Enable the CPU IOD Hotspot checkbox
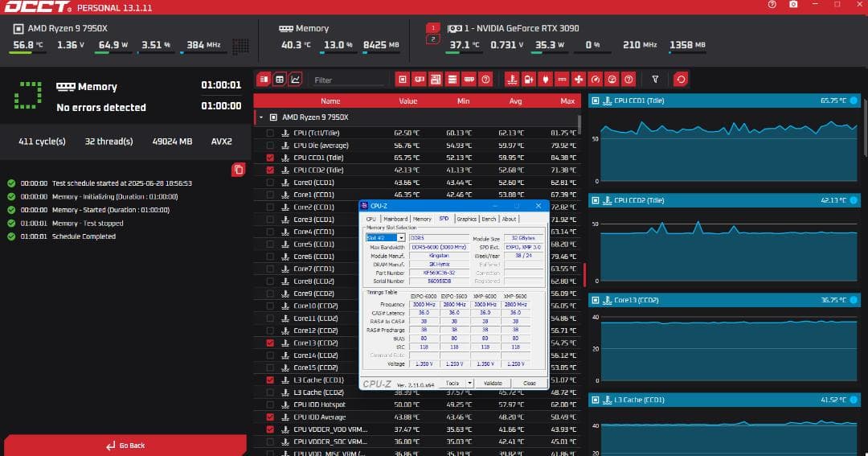The image size is (868, 456). (269, 405)
